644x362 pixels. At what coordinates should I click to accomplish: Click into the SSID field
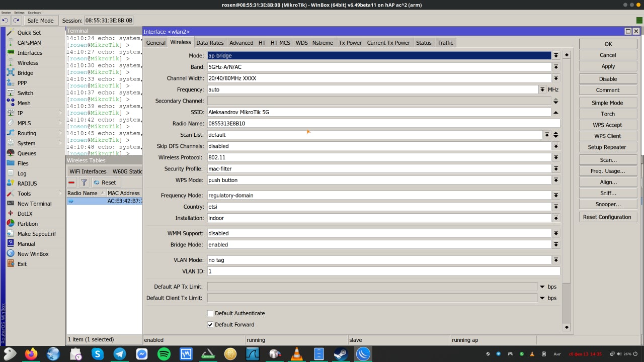[379, 112]
